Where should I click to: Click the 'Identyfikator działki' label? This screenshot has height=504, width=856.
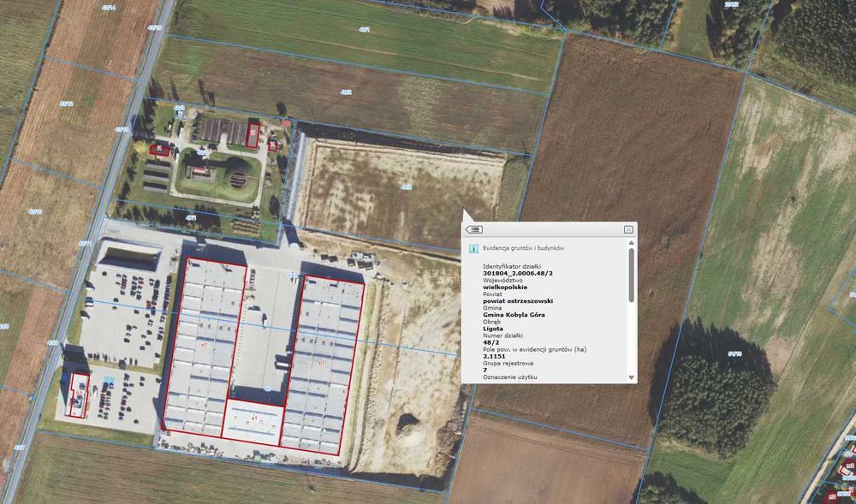[512, 265]
